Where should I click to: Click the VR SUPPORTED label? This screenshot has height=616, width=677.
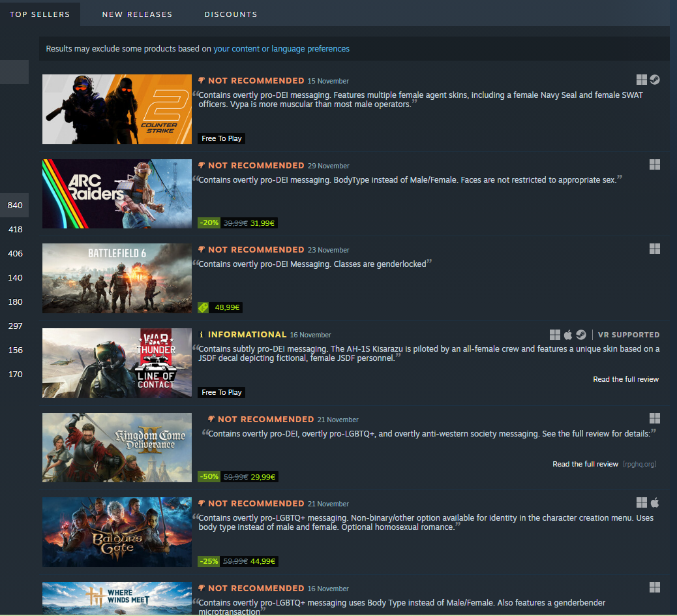pos(629,335)
